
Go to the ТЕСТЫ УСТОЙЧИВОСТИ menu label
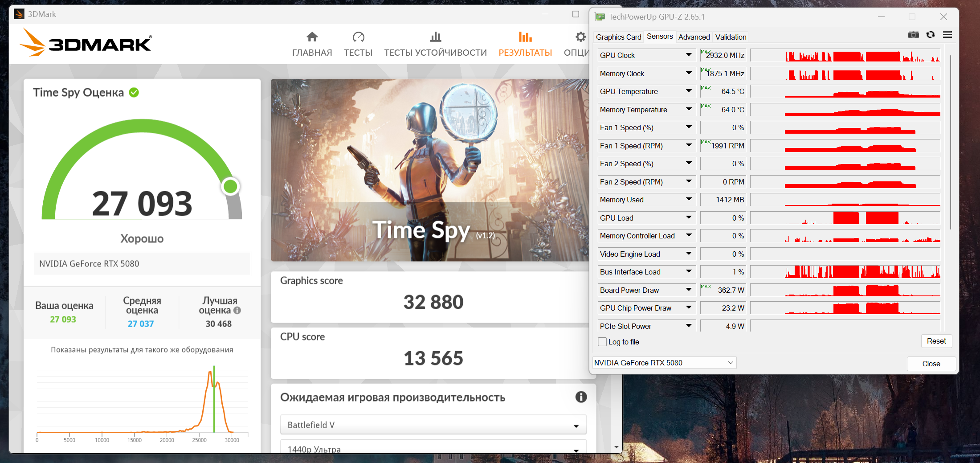click(x=436, y=53)
